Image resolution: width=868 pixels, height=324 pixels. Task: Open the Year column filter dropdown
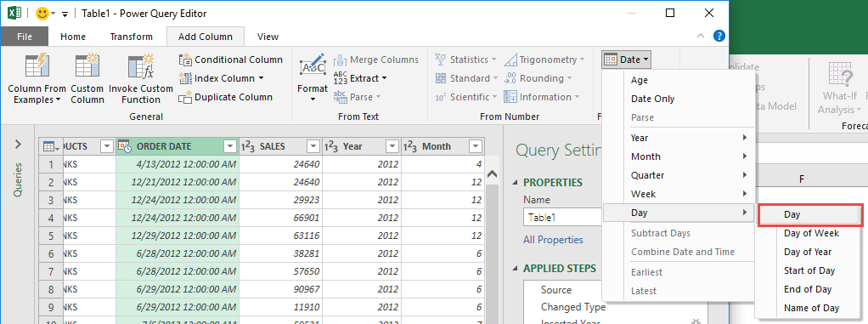pos(392,147)
